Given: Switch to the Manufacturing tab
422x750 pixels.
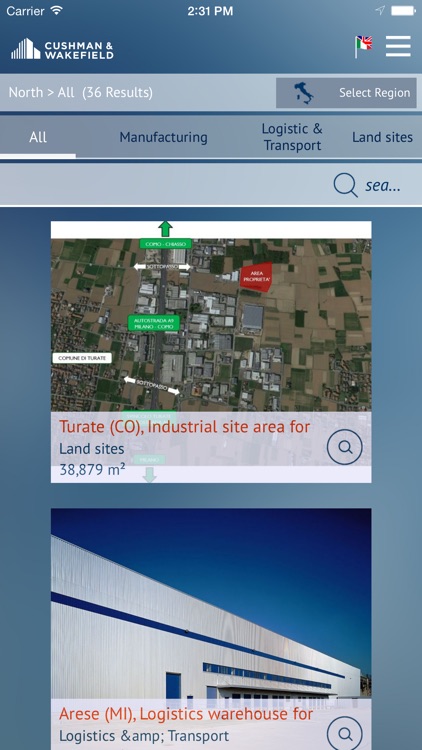Looking at the screenshot, I should click(x=163, y=138).
